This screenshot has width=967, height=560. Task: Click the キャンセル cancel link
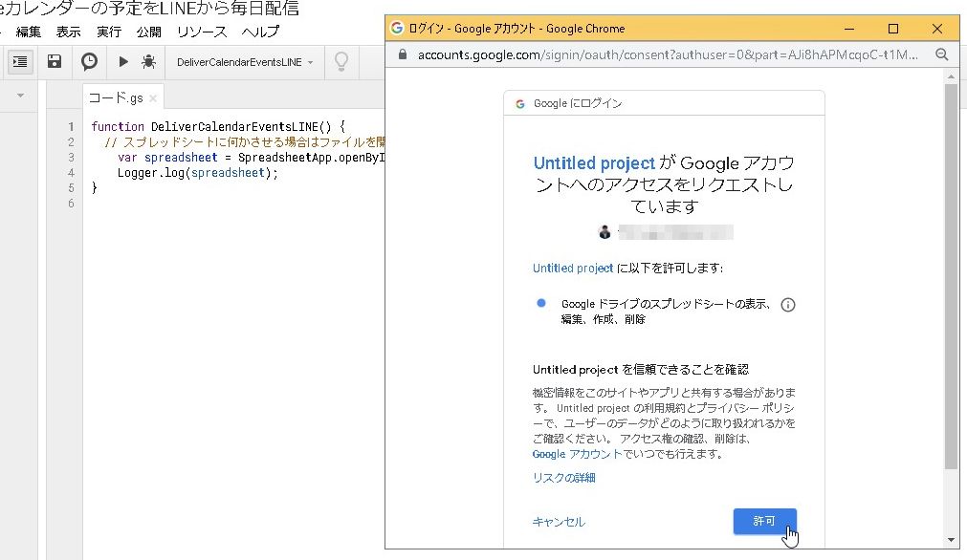point(559,522)
